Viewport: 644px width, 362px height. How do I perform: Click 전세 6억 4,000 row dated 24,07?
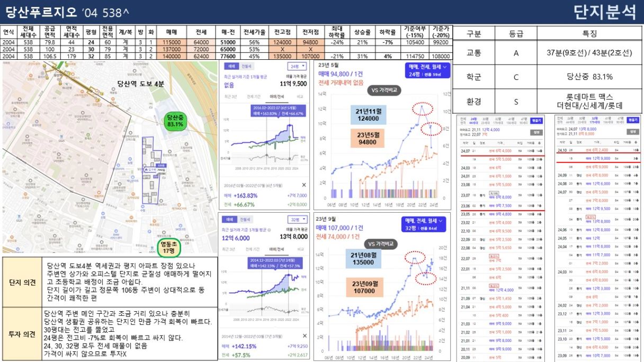pos(500,151)
